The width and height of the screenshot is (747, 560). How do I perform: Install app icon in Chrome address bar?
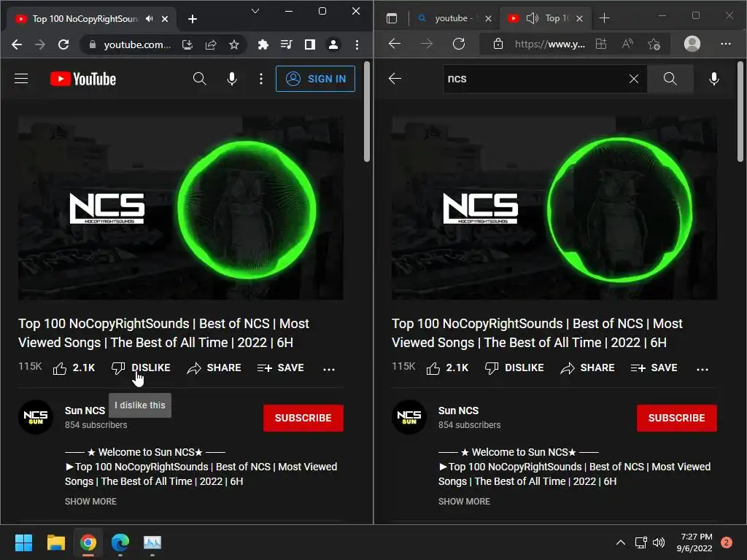click(x=187, y=44)
